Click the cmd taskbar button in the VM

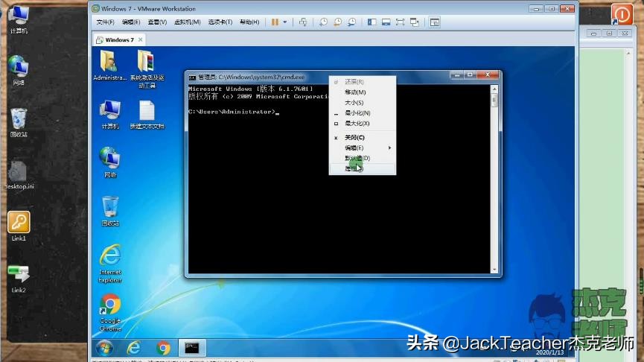(192, 348)
